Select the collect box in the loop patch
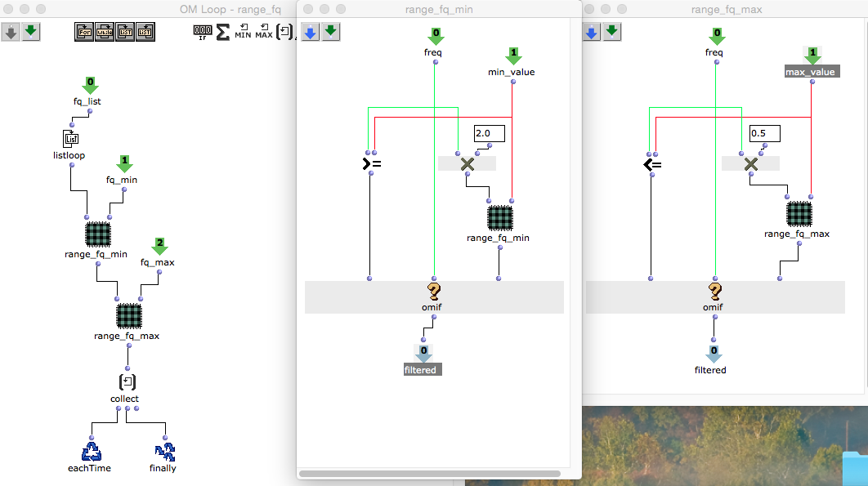This screenshot has height=486, width=868. point(128,382)
